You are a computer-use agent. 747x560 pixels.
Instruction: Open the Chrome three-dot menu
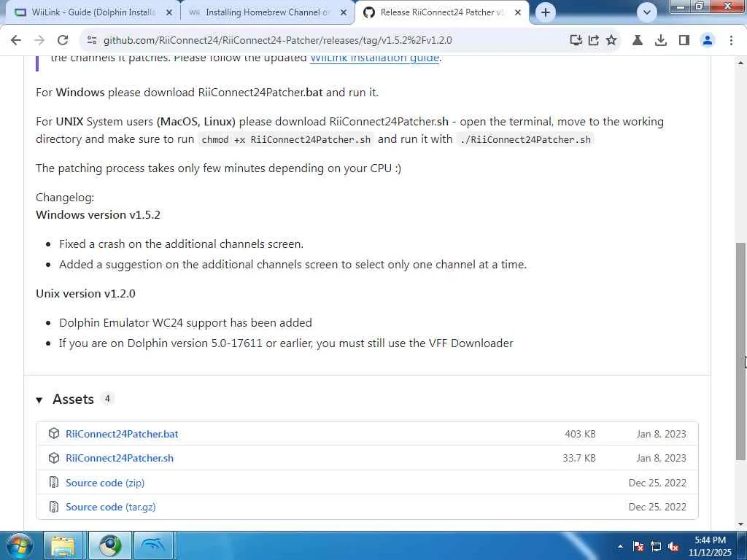(731, 41)
